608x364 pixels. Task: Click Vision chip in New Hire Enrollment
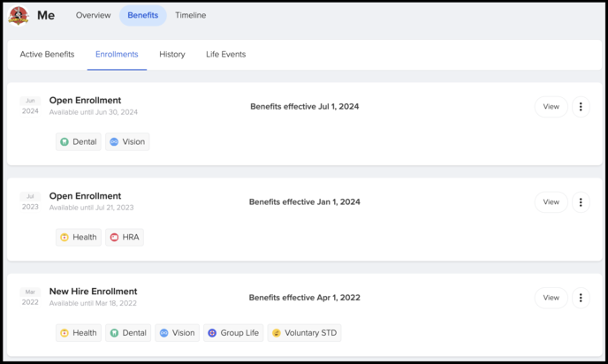(178, 333)
